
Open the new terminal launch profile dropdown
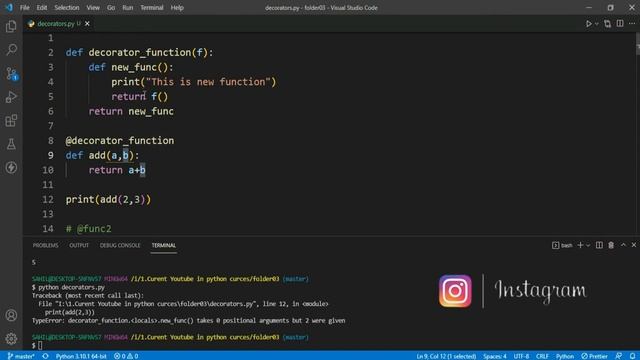point(588,245)
